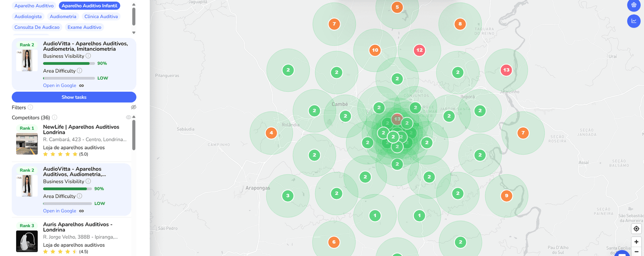Click the Business Visibility info icon in top card
Screen dimensions: 644x256
[x=88, y=56]
